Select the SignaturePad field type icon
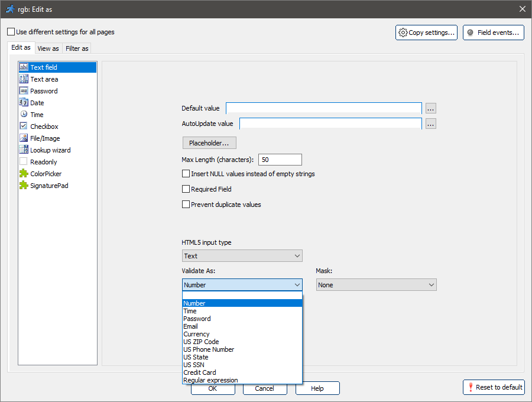Viewport: 532px width, 402px height. [x=44, y=185]
